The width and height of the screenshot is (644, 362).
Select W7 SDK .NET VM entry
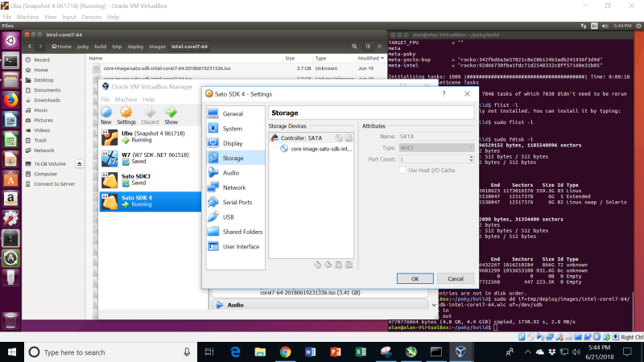pyautogui.click(x=151, y=158)
